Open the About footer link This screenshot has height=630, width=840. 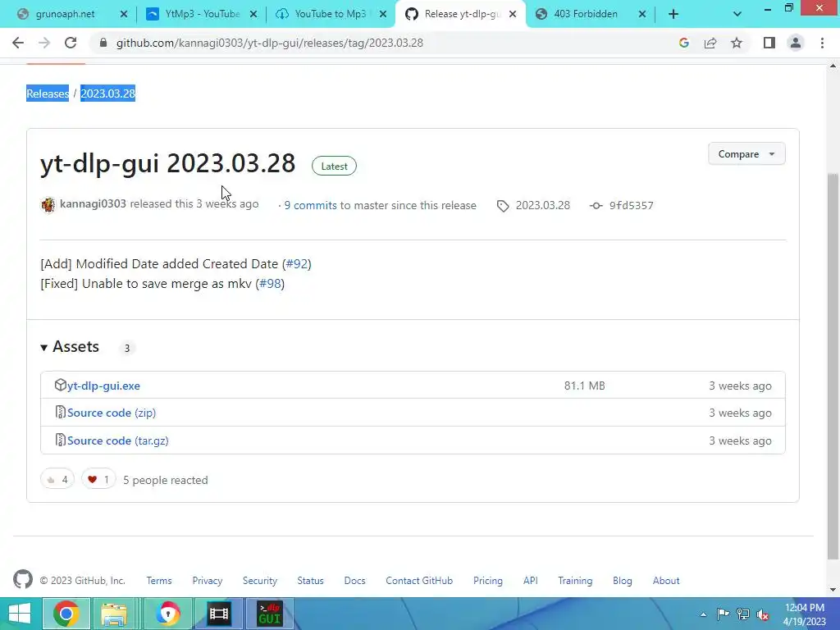coord(666,581)
